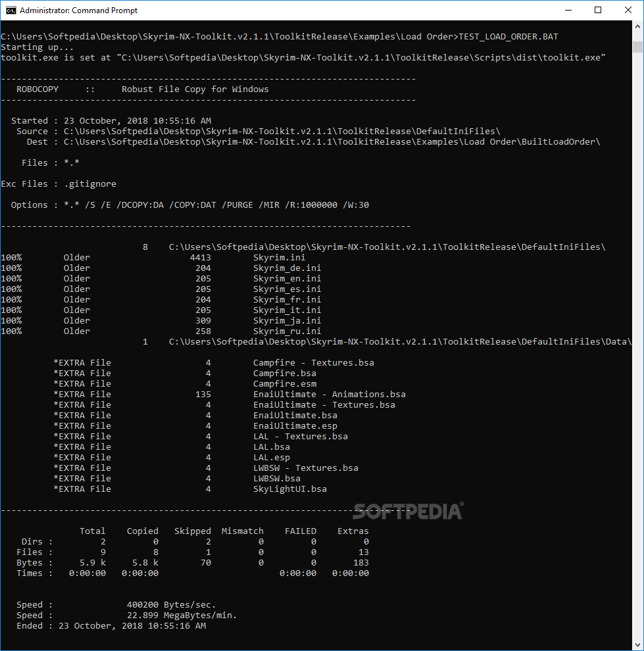
Task: Maximize the Command Prompt window
Action: tap(598, 11)
